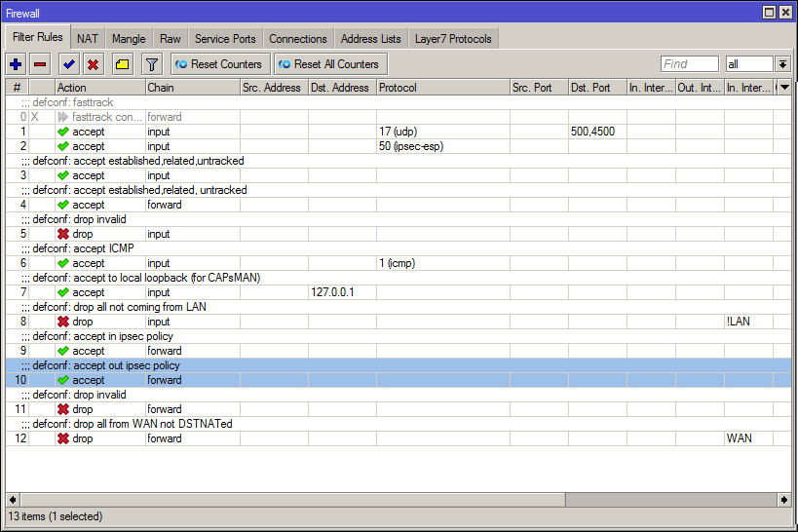Click the blue plus Add rule icon

click(16, 64)
